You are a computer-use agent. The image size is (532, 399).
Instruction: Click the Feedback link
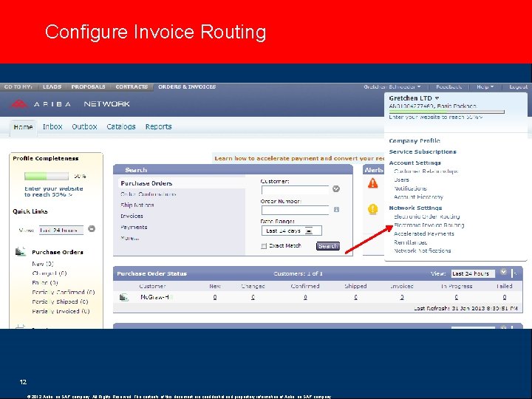[449, 87]
